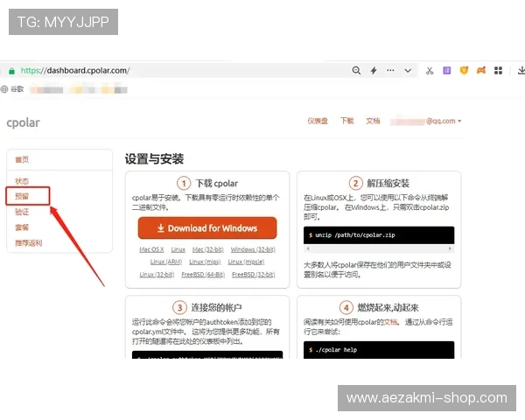Click the 连接您的帐户 step heading

tap(217, 307)
